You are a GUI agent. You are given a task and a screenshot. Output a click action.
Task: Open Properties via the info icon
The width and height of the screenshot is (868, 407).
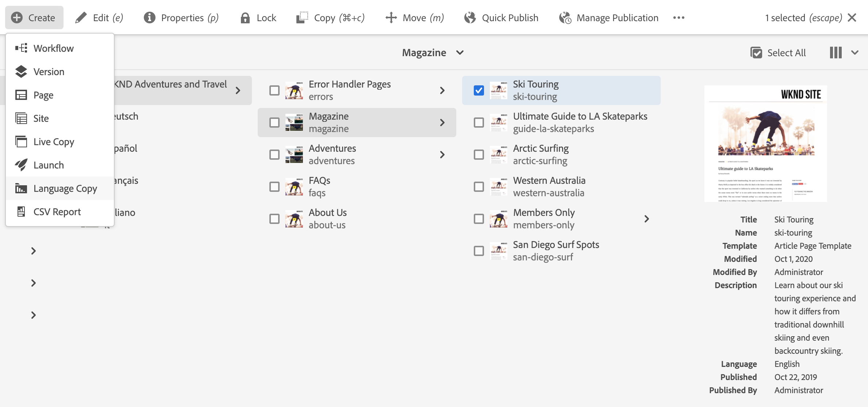coord(149,18)
